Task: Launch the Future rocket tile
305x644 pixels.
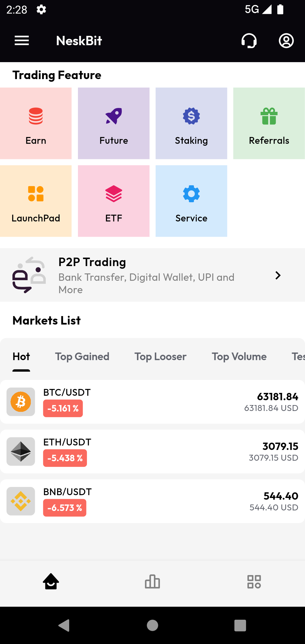Action: click(x=114, y=123)
